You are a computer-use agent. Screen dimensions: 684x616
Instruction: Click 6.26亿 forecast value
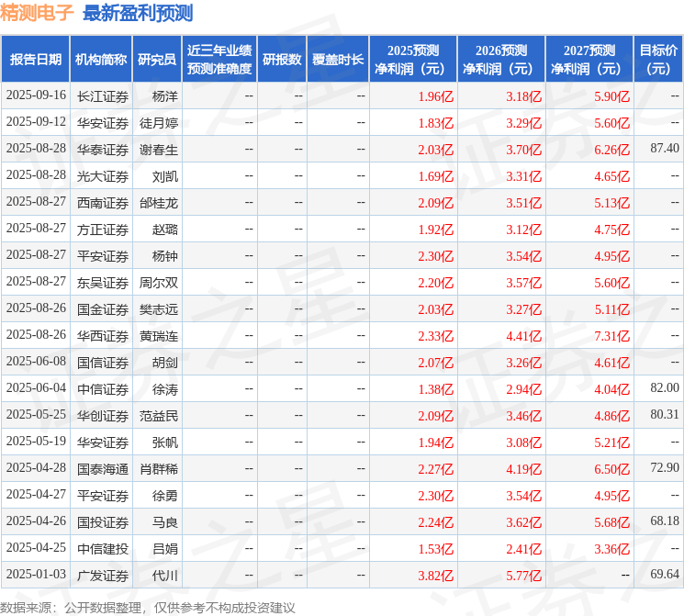coord(612,150)
